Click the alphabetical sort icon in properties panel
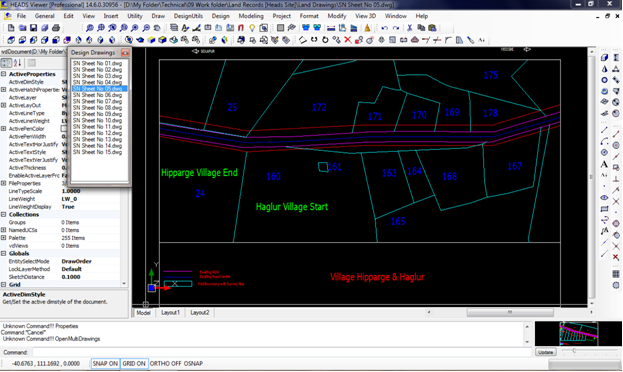623x372 pixels. (x=17, y=63)
